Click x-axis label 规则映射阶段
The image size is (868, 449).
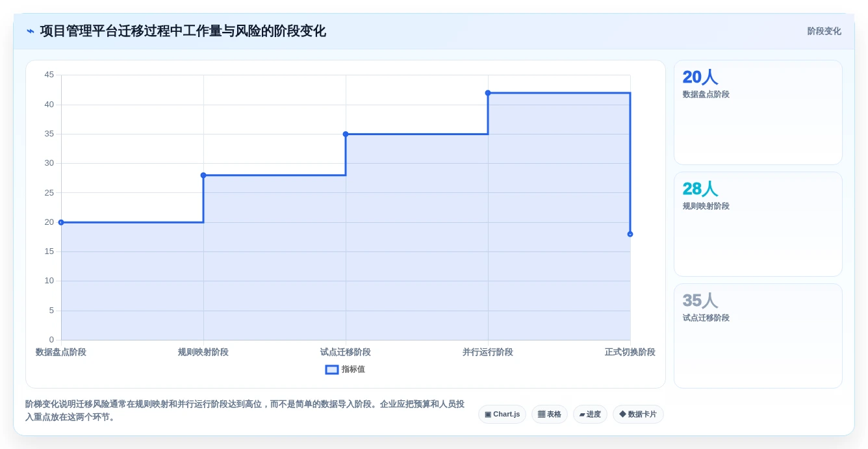tap(203, 352)
